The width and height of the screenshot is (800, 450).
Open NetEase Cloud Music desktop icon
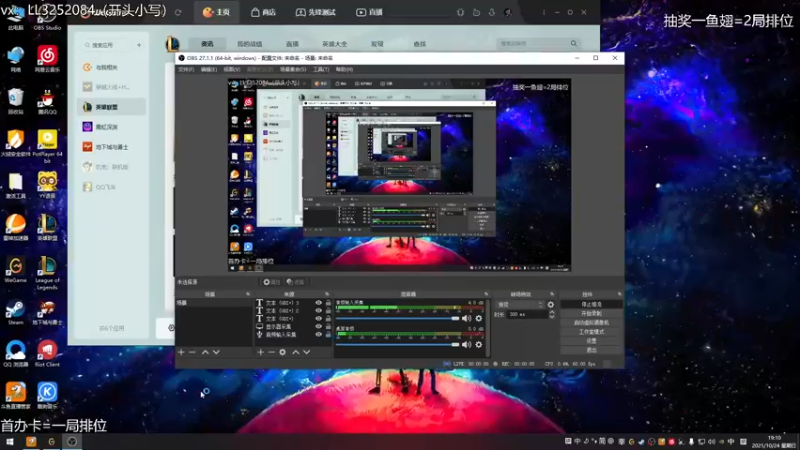(x=47, y=59)
